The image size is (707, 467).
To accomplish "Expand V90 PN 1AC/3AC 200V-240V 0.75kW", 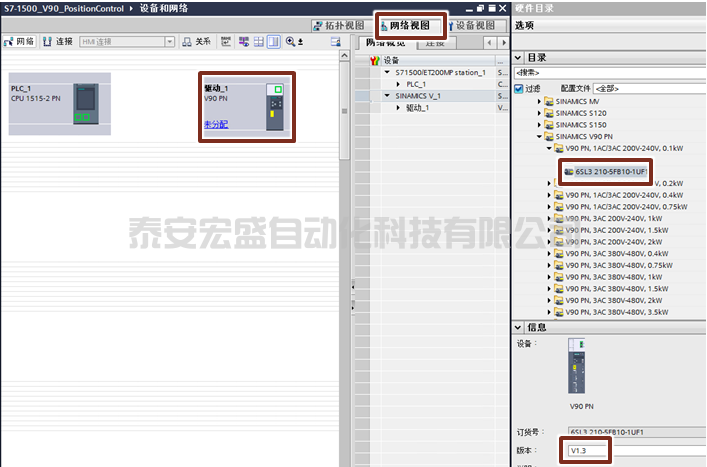I will point(549,207).
